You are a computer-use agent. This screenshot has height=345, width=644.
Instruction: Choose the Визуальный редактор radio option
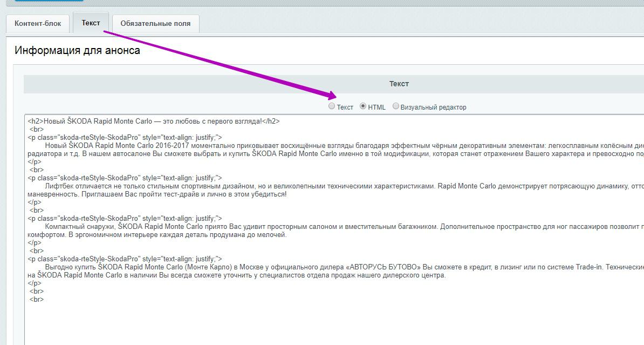point(395,106)
